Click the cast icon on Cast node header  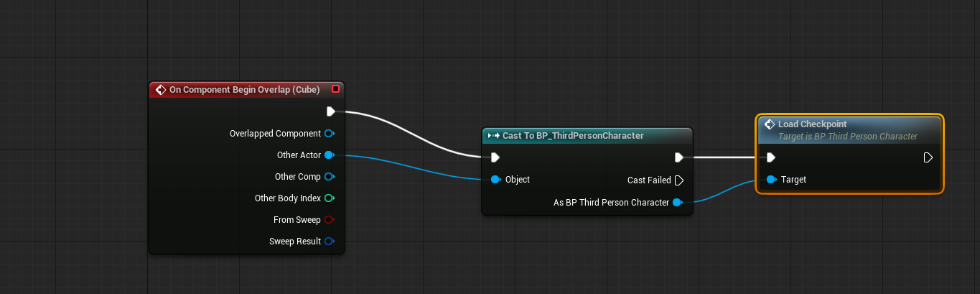tap(493, 136)
